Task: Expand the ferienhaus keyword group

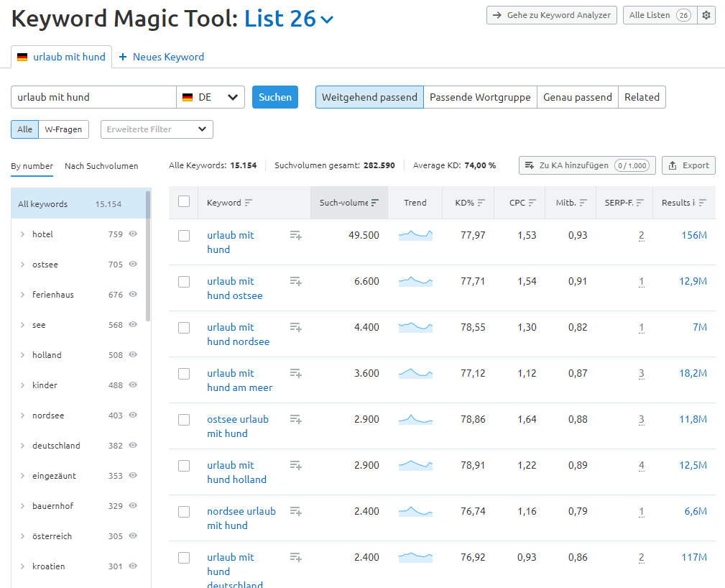Action: (22, 295)
